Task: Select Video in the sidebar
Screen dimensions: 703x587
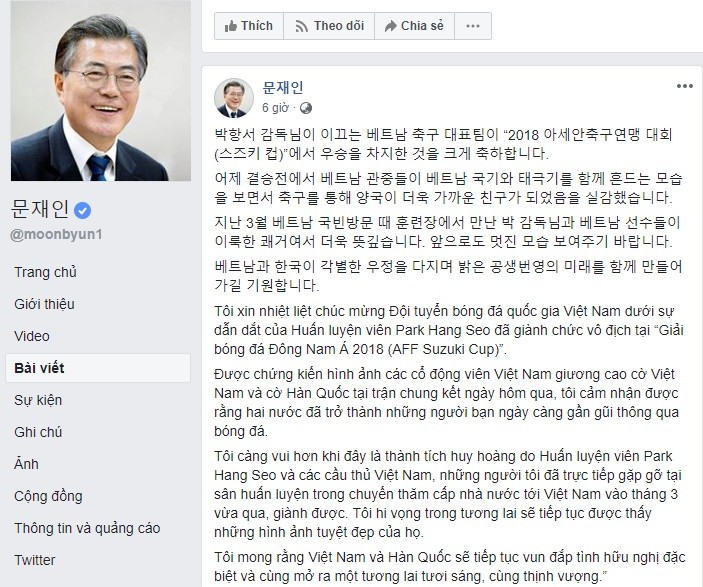Action: (x=32, y=336)
